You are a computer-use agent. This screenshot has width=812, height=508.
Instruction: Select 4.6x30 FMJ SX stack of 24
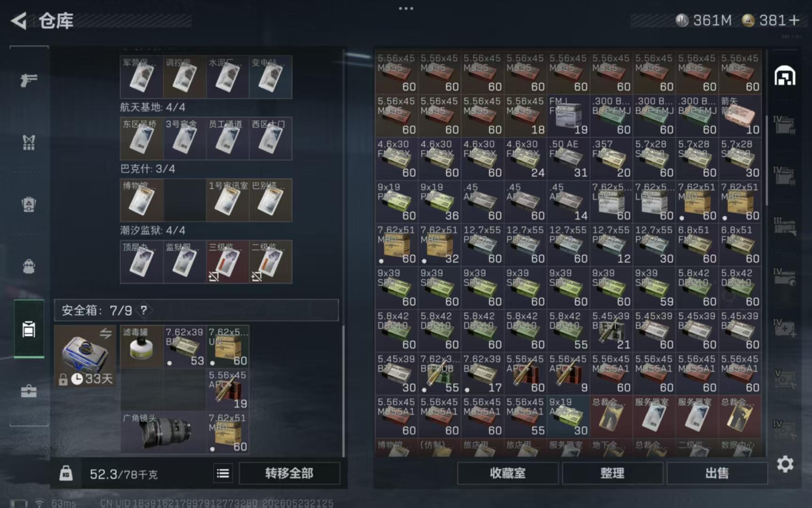525,159
